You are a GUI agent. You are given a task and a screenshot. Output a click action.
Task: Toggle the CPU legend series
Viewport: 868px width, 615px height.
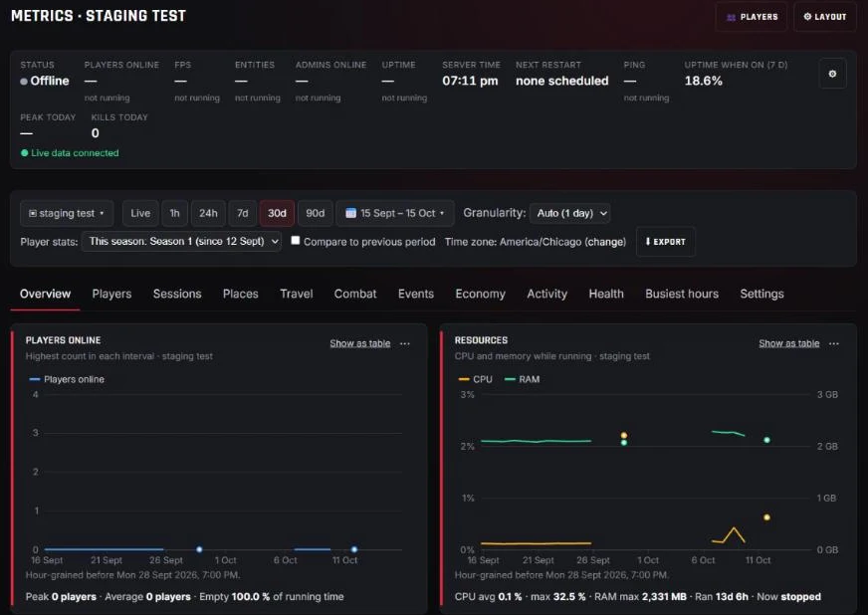pos(476,379)
